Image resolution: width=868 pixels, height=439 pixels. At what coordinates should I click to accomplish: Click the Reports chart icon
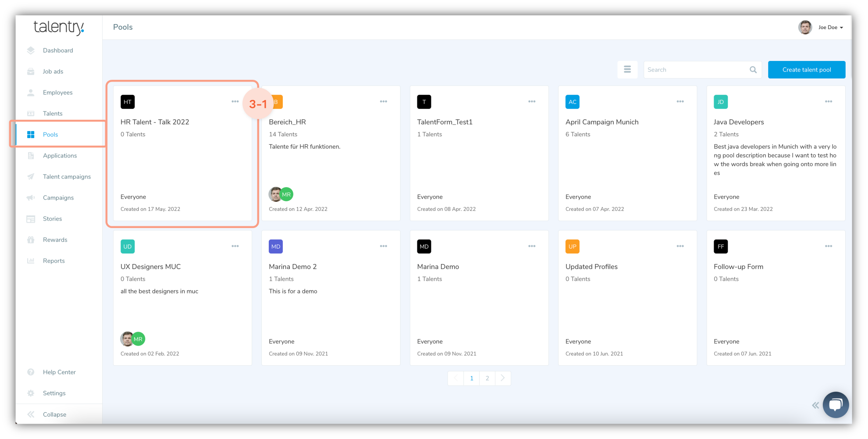point(31,261)
